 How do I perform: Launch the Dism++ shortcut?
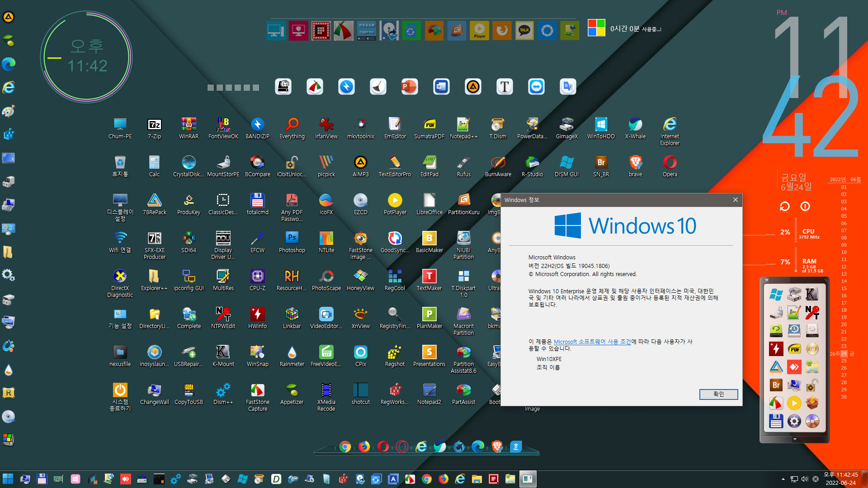(x=223, y=394)
